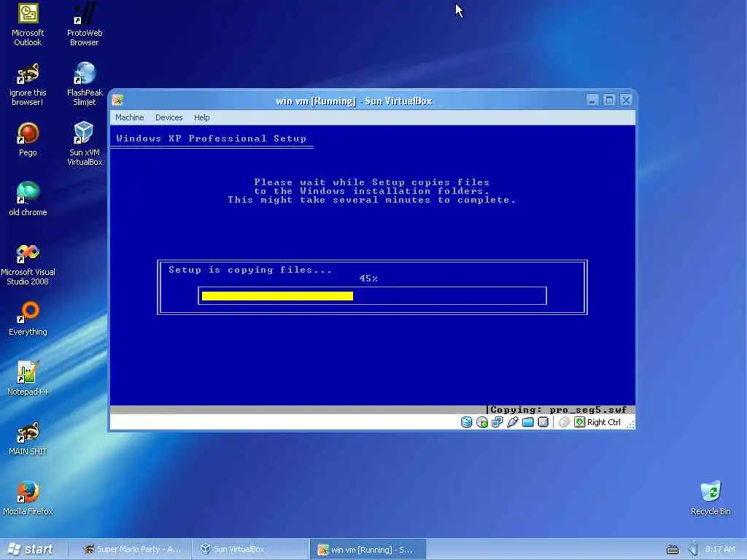Click the 'Copying: pro_seg5.swf' status text
The height and width of the screenshot is (560, 747).
[558, 410]
